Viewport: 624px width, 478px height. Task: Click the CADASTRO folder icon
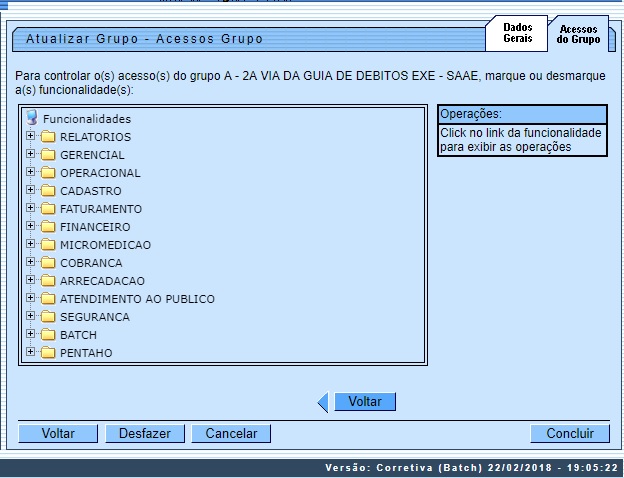48,191
